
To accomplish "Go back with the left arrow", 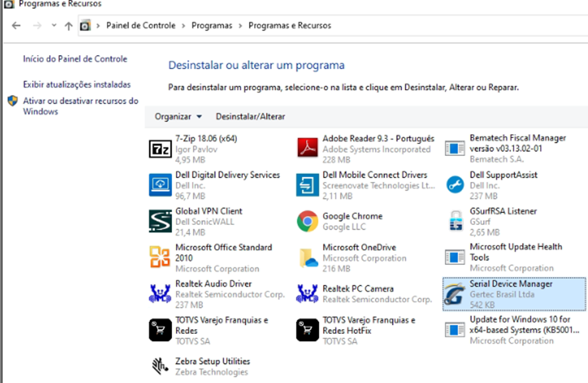I will pos(16,25).
